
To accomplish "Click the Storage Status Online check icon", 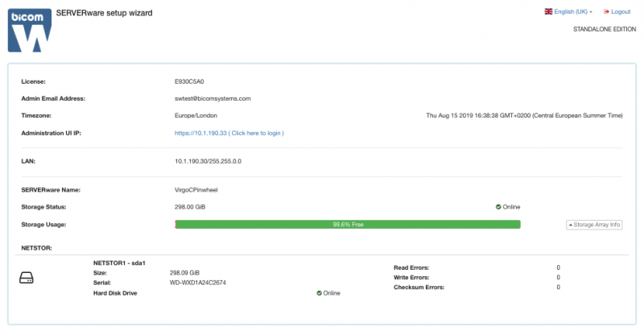I will 498,207.
